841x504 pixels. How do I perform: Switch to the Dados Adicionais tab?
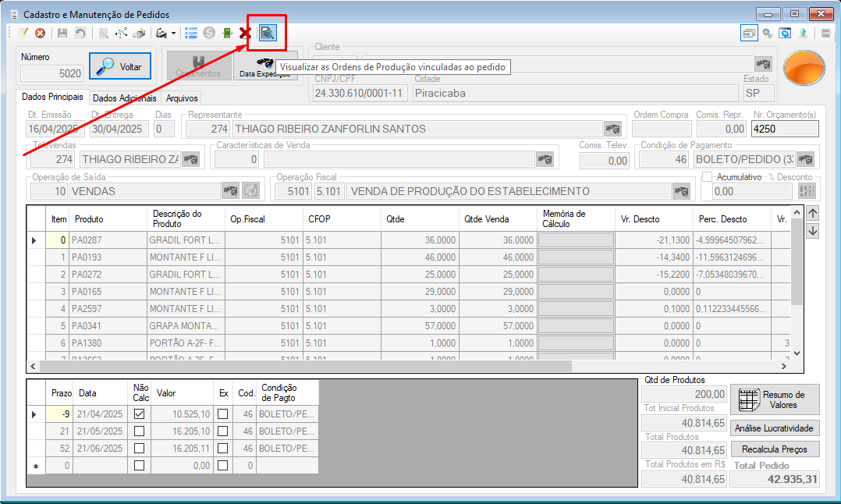point(125,98)
